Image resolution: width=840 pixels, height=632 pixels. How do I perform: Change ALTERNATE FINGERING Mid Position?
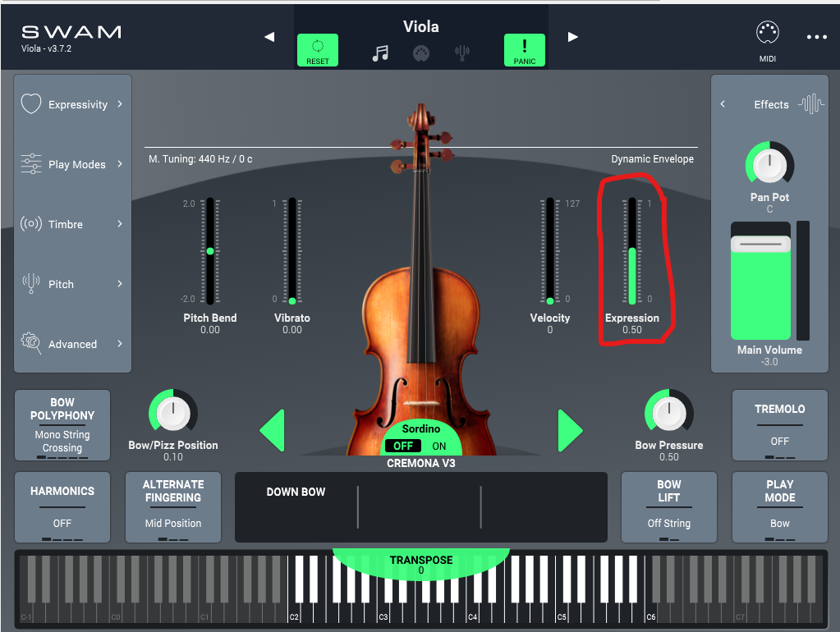tap(173, 507)
